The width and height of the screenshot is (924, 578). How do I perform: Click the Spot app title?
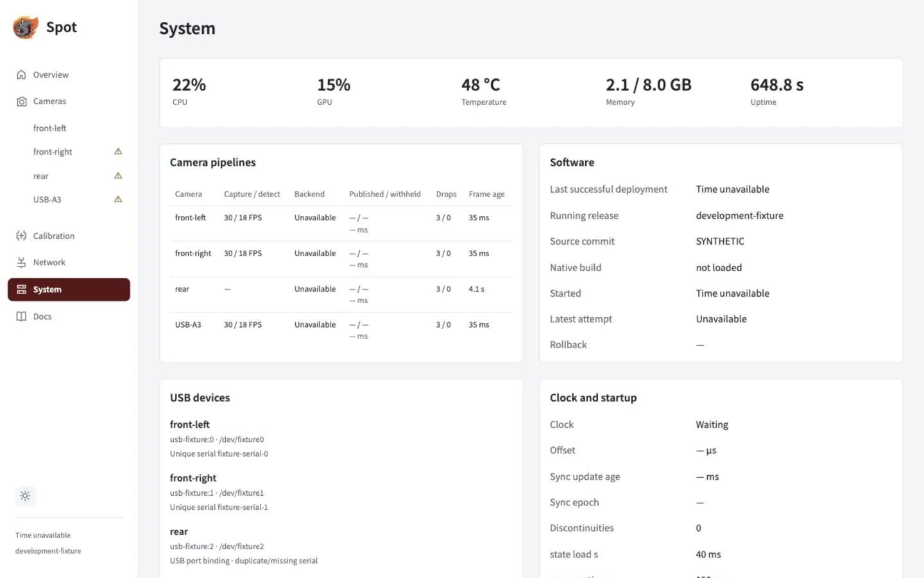62,27
